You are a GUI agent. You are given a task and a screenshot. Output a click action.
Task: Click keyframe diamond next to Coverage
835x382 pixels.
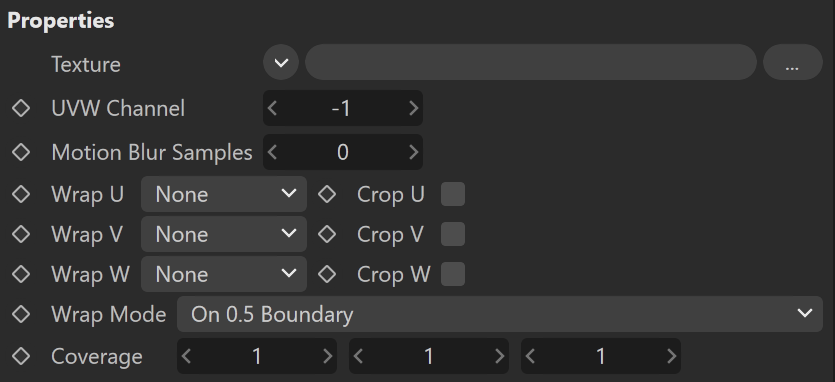point(21,356)
